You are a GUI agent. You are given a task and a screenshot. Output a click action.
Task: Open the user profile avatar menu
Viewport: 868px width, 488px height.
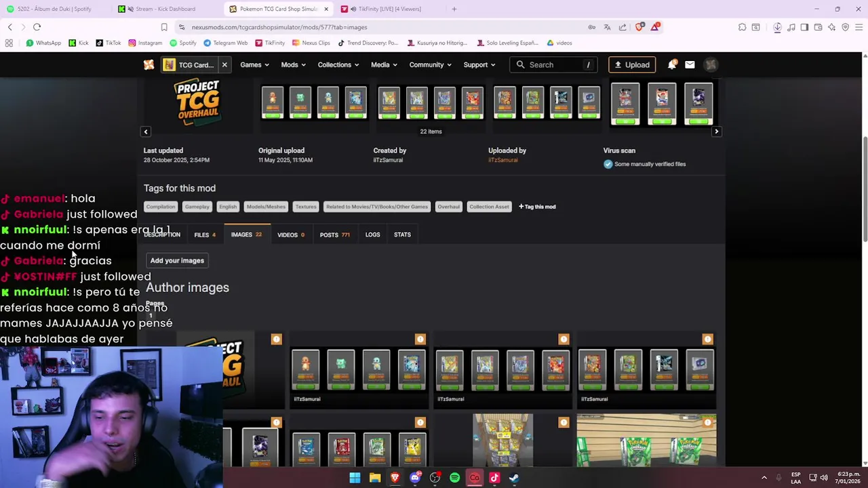point(711,64)
